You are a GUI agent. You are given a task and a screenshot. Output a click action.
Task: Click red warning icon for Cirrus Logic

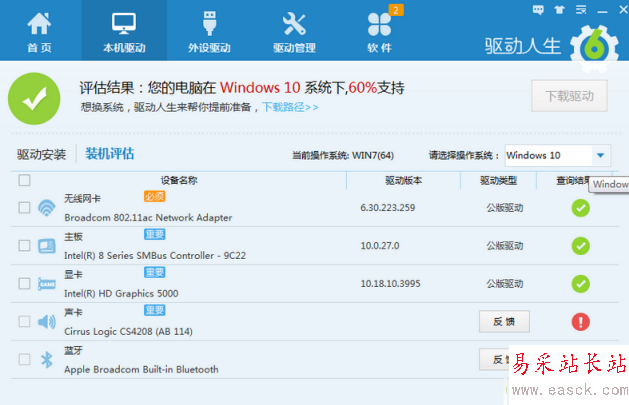tap(580, 322)
